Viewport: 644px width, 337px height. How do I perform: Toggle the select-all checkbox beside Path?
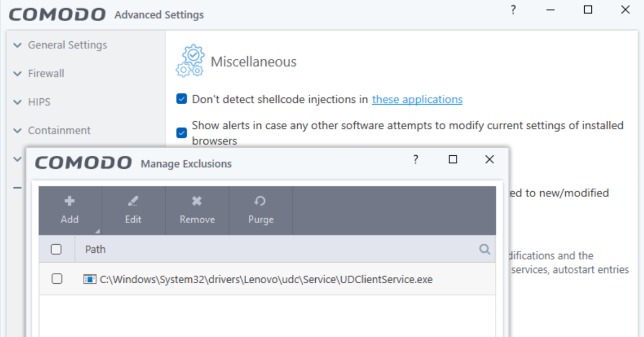click(56, 250)
